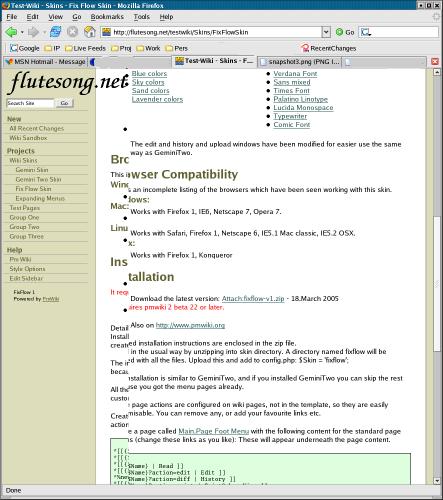This screenshot has height=500, width=443.
Task: Click the vertical scrollbar down arrow
Action: pos(437,481)
